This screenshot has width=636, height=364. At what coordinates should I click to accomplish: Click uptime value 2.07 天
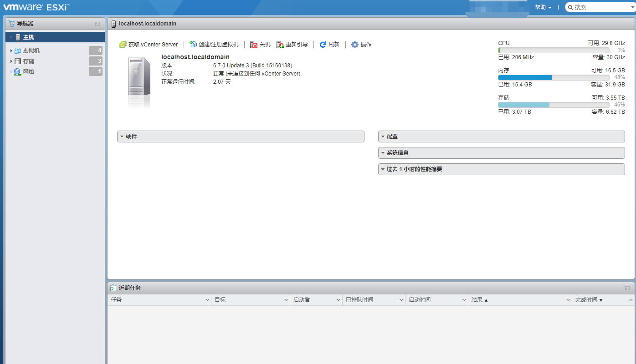(222, 82)
